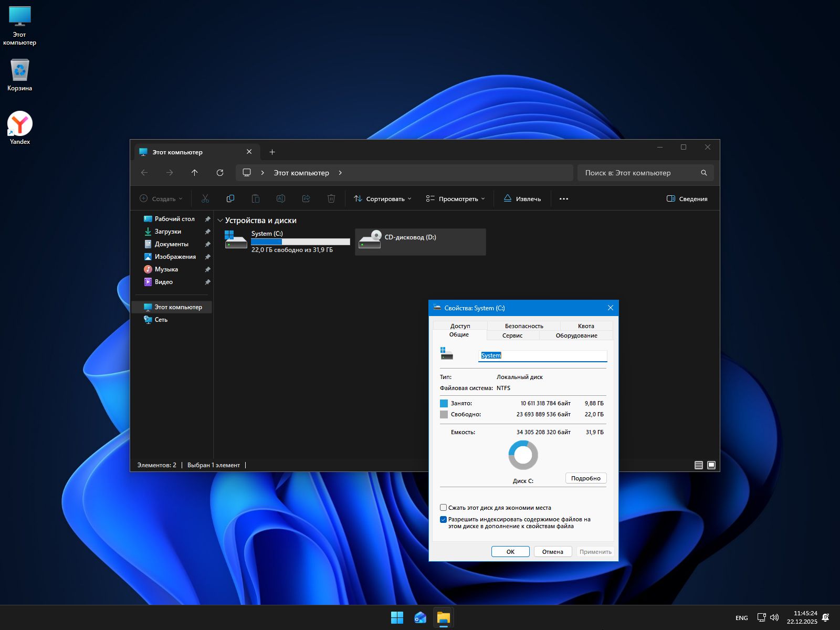
Task: Click the Details (Подробно) button
Action: click(585, 478)
